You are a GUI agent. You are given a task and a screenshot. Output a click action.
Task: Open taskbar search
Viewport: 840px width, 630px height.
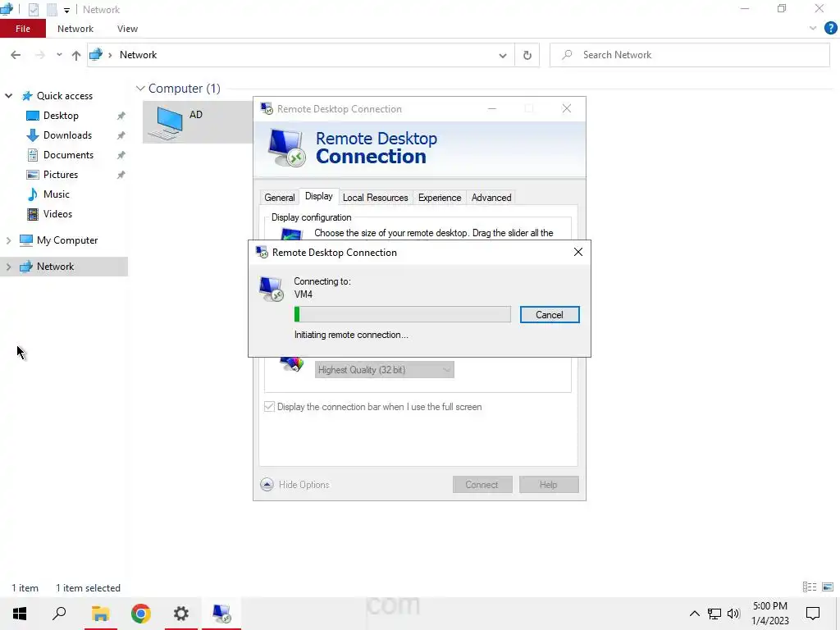point(59,614)
